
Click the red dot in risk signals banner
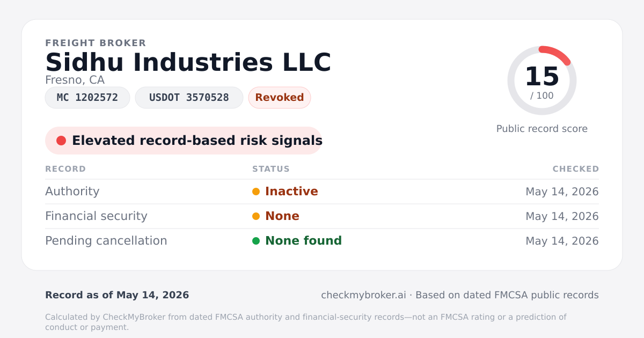pyautogui.click(x=61, y=141)
